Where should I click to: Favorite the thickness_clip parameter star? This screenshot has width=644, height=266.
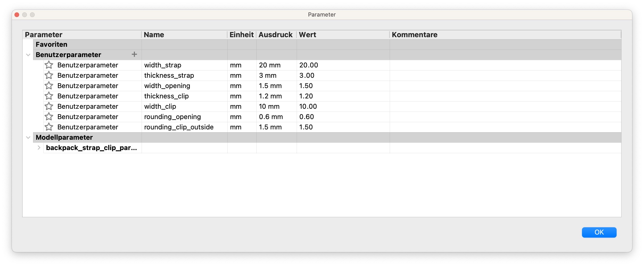49,96
